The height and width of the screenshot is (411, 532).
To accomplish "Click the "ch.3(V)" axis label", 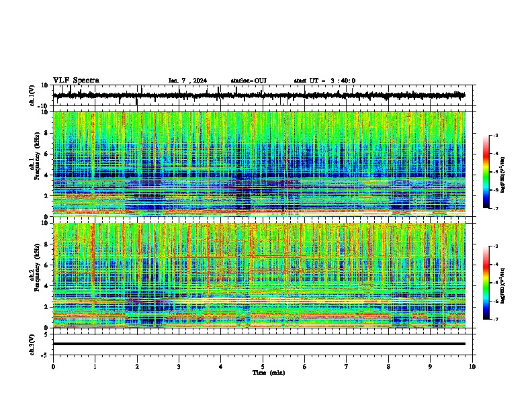I will click(32, 345).
